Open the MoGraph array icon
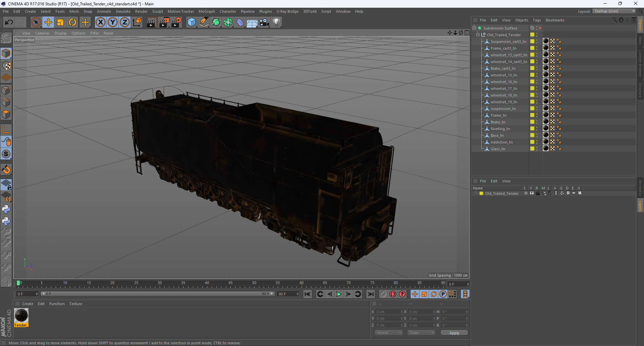The image size is (644, 346). (x=228, y=22)
